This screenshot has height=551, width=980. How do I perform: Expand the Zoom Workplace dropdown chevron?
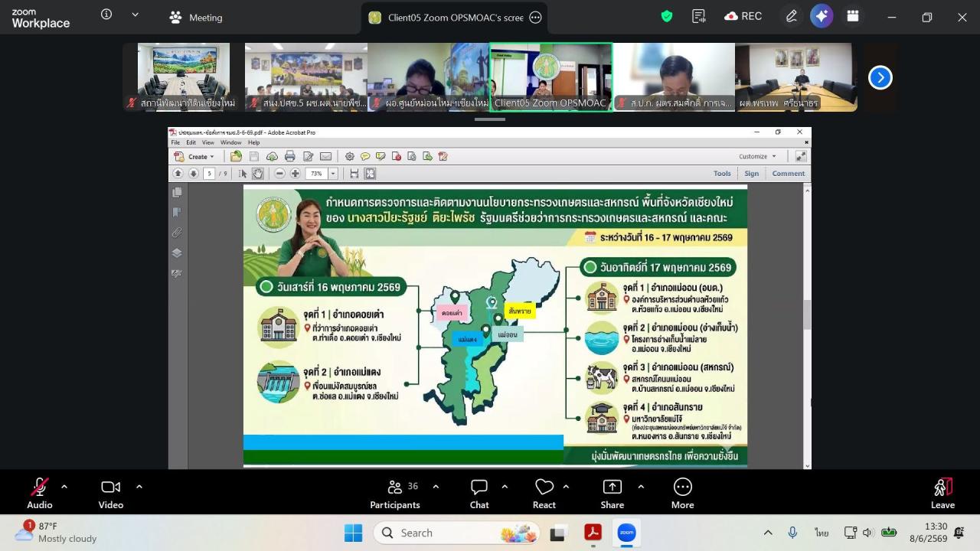click(136, 15)
